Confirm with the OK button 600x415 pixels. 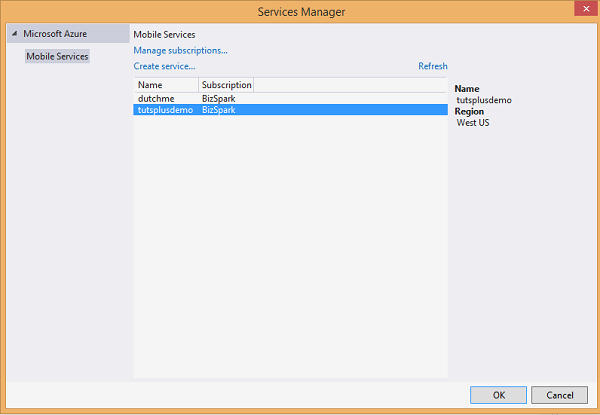[x=498, y=395]
